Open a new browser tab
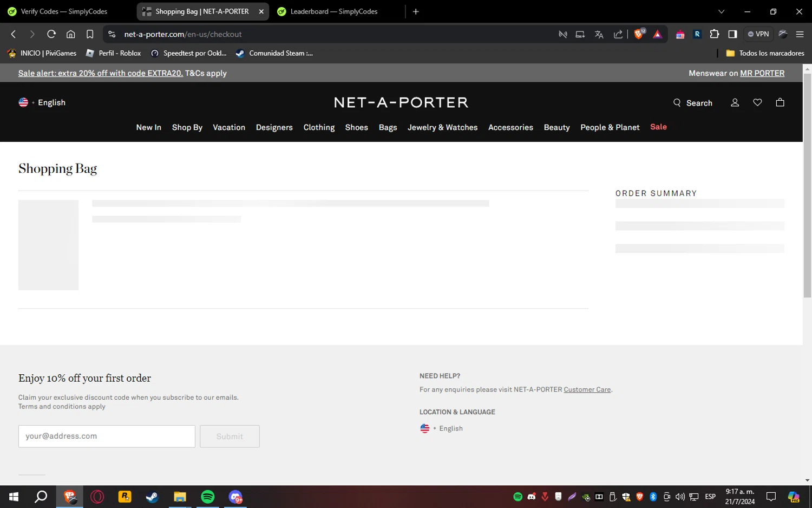This screenshot has width=812, height=508. pos(416,11)
